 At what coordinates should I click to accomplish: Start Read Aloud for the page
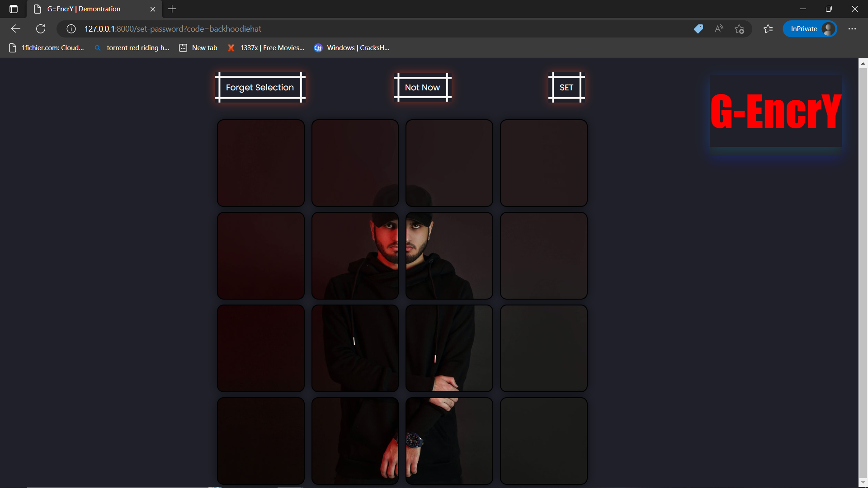pyautogui.click(x=719, y=28)
